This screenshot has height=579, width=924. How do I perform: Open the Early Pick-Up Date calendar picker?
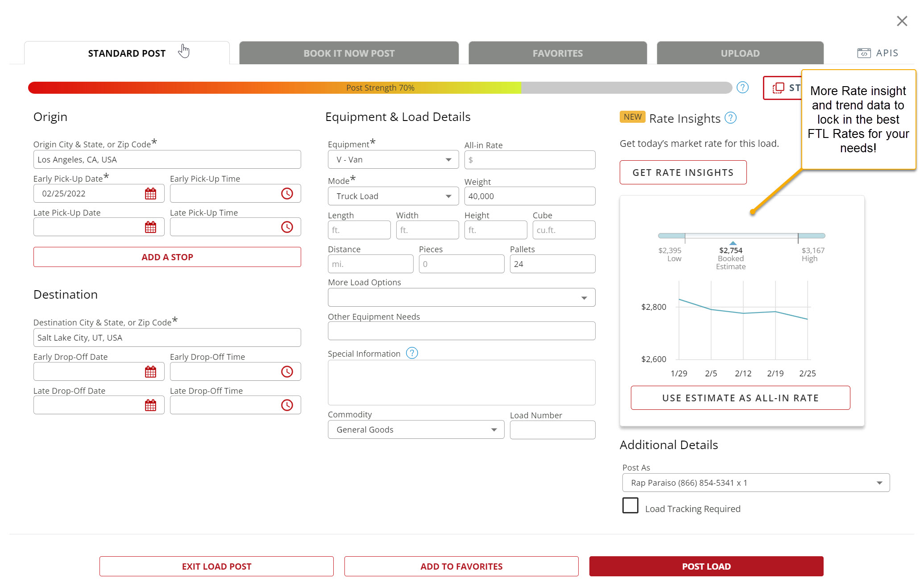pyautogui.click(x=151, y=193)
